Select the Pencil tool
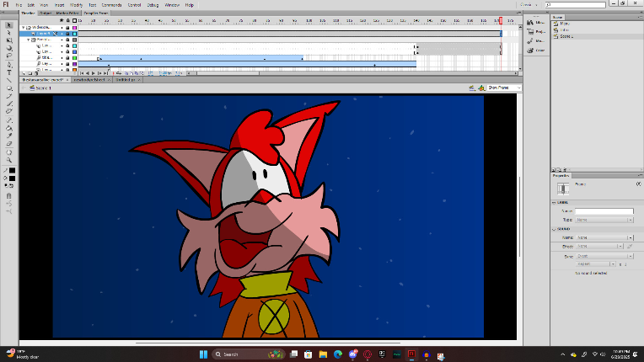 8,96
